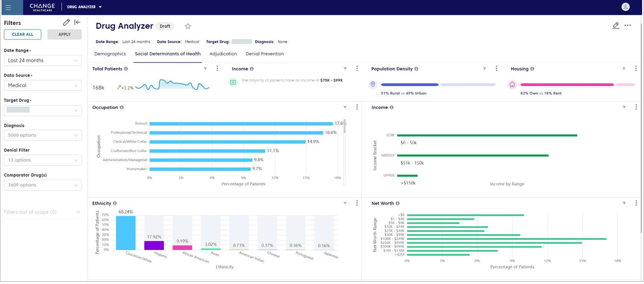Switch to the Denial Prevention tab
644x284 pixels.
tap(265, 54)
